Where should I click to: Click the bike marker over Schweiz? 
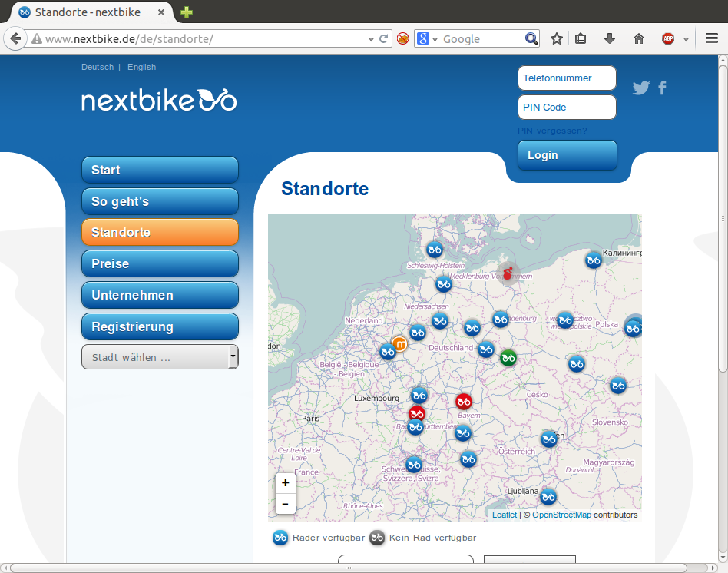pos(414,465)
